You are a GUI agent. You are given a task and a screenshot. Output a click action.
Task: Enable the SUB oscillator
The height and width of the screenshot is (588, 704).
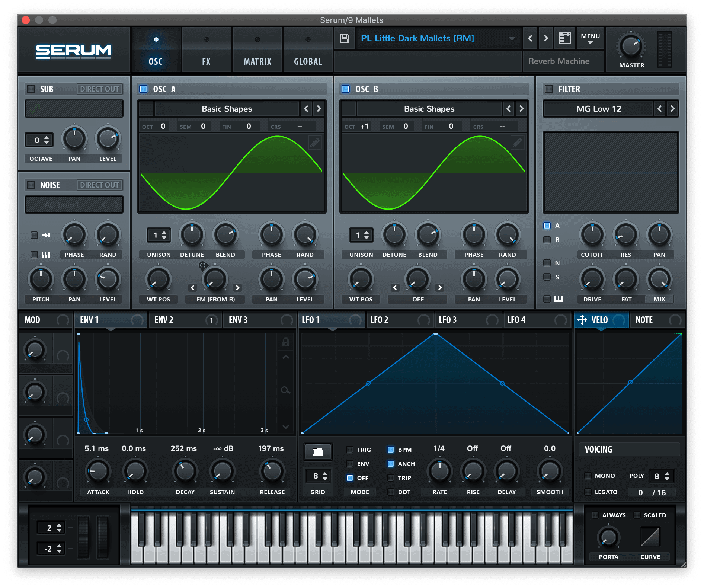coord(31,89)
